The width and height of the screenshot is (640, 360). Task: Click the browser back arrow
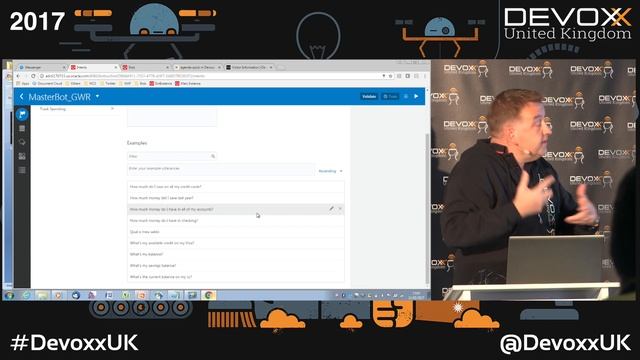(x=18, y=76)
